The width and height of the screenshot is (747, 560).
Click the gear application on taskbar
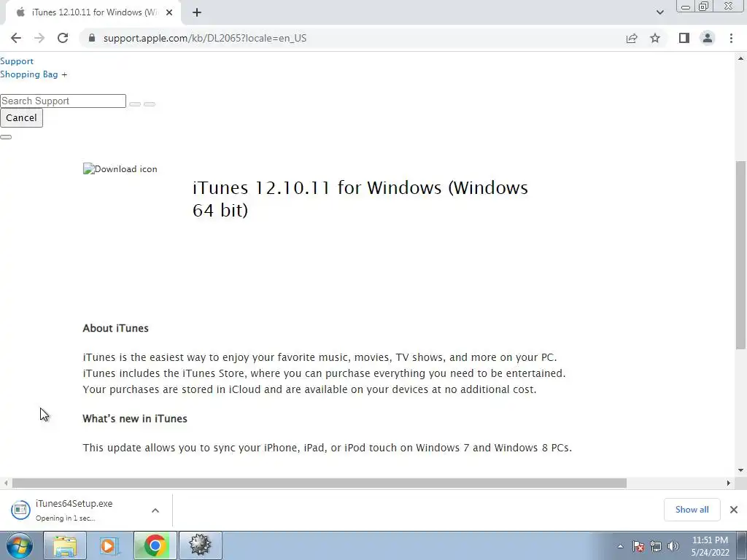[200, 545]
